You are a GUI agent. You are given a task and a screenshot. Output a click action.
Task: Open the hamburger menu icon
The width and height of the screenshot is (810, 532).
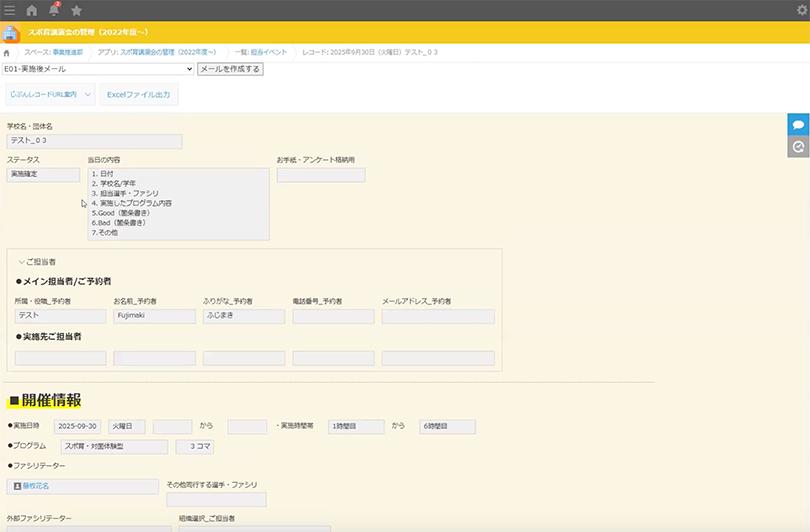pos(10,10)
